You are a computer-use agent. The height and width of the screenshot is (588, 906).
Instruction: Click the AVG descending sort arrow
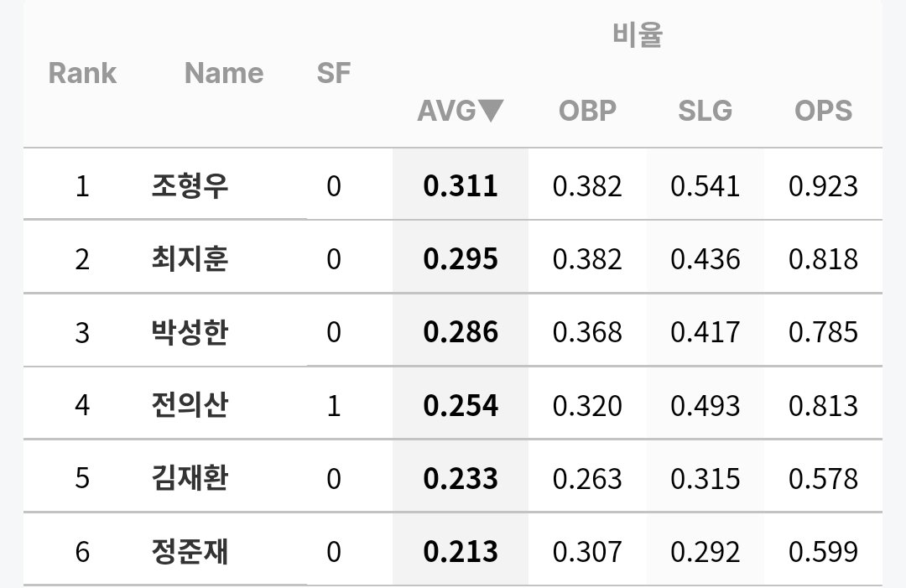coord(491,111)
